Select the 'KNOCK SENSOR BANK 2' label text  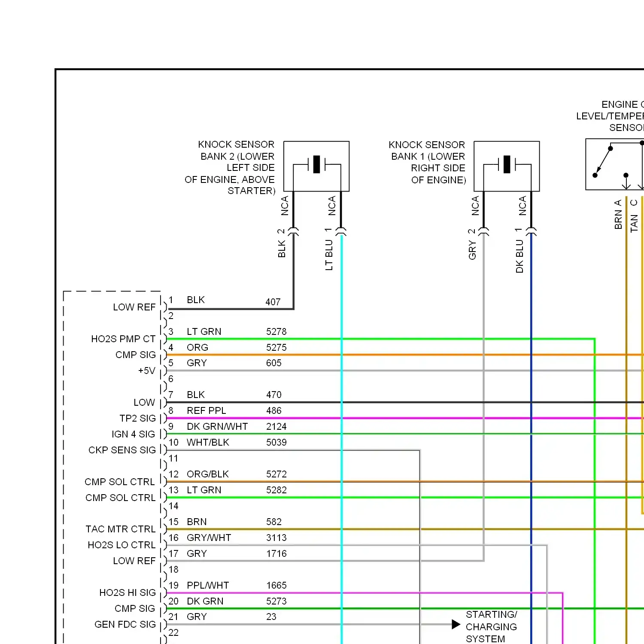[x=230, y=167]
